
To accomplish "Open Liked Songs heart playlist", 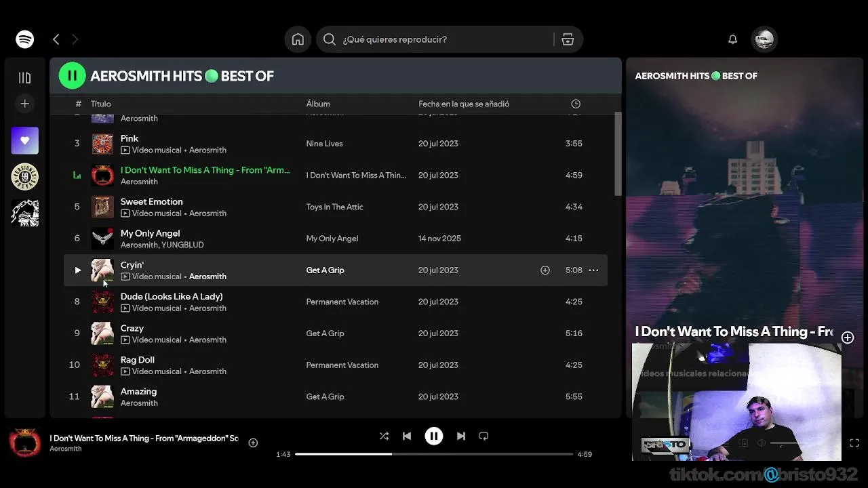I will [25, 140].
